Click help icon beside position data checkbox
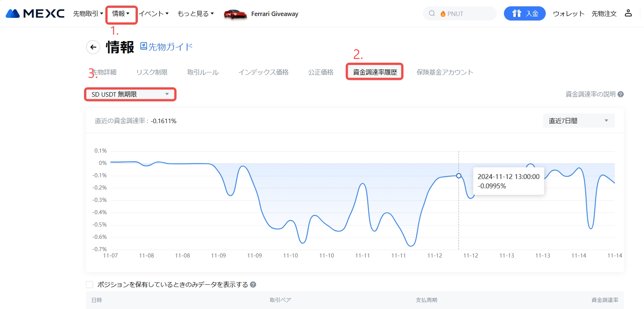The image size is (644, 309). [x=253, y=285]
